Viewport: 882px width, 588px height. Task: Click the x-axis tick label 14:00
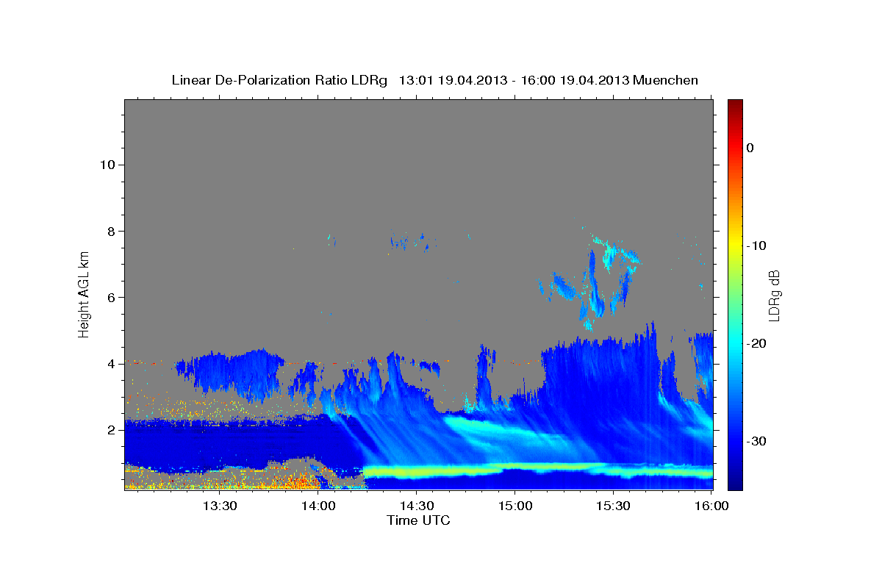click(x=318, y=506)
